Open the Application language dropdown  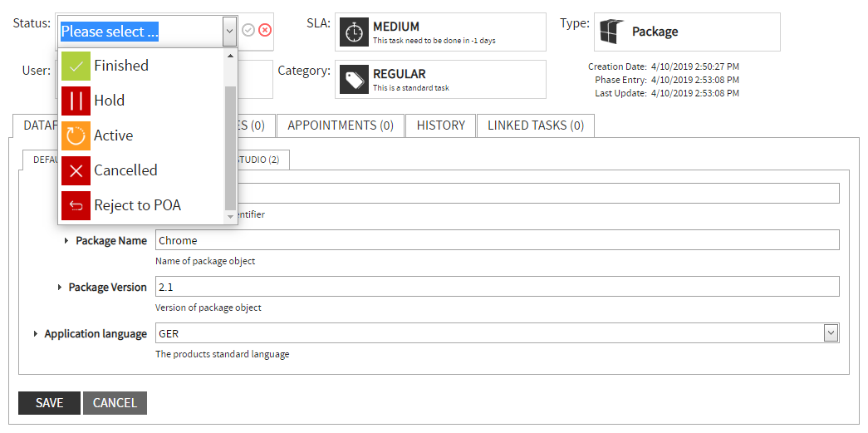pyautogui.click(x=830, y=333)
